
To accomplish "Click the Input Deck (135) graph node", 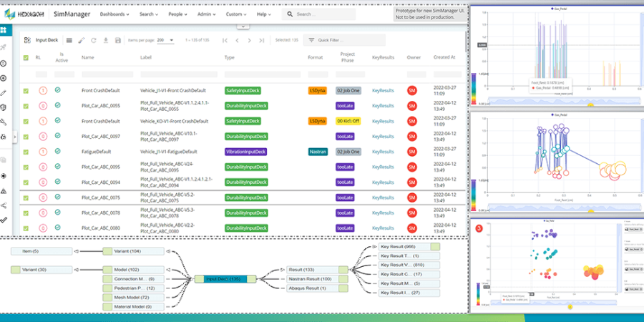I will coord(225,279).
